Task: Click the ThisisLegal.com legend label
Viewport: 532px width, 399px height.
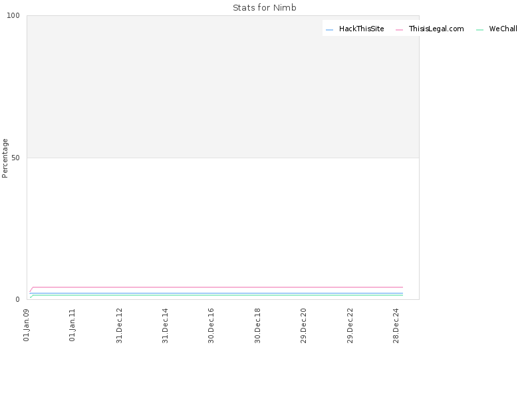Action: click(x=436, y=29)
